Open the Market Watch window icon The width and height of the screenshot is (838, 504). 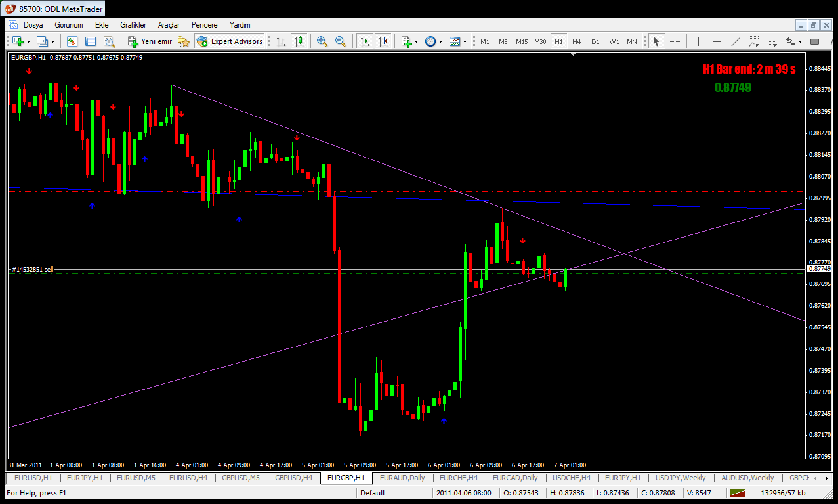72,41
